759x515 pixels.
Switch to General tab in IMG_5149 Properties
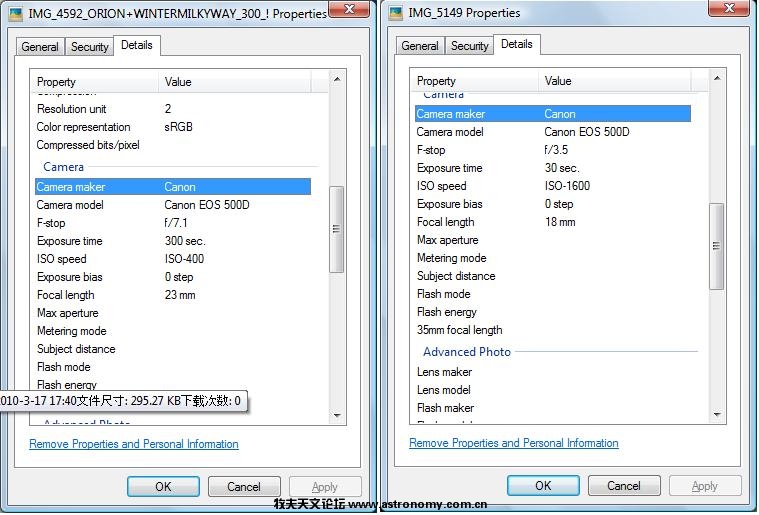(420, 46)
